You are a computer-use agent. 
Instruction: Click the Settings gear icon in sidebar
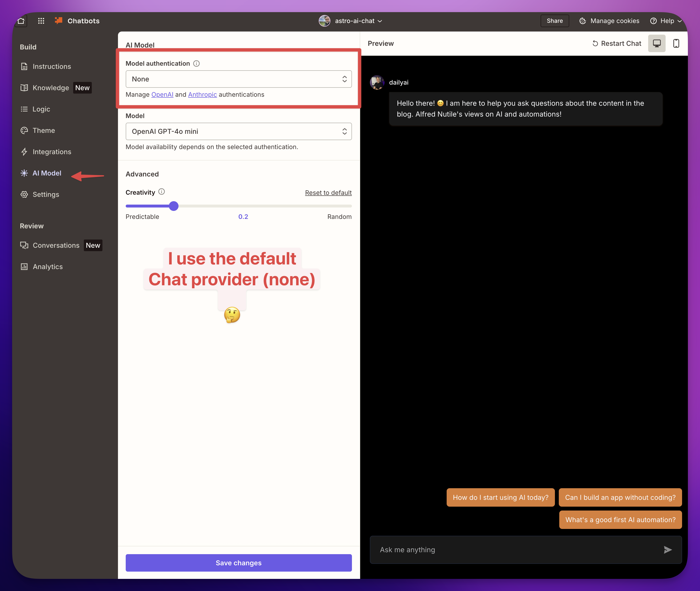tap(24, 194)
